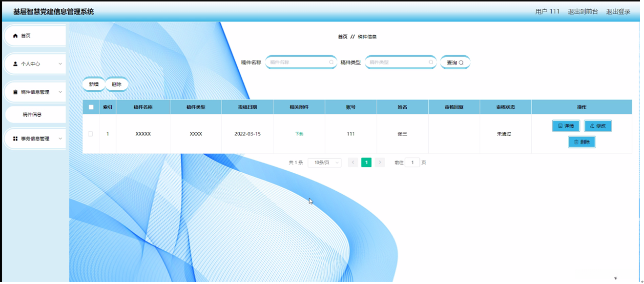Expand the 事务信息管理 sidebar menu
Screen dimensions: 644x284
click(34, 139)
